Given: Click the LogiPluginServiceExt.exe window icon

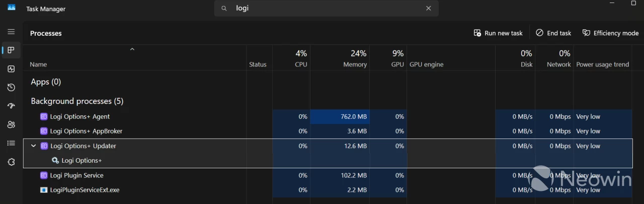Looking at the screenshot, I should (x=44, y=190).
